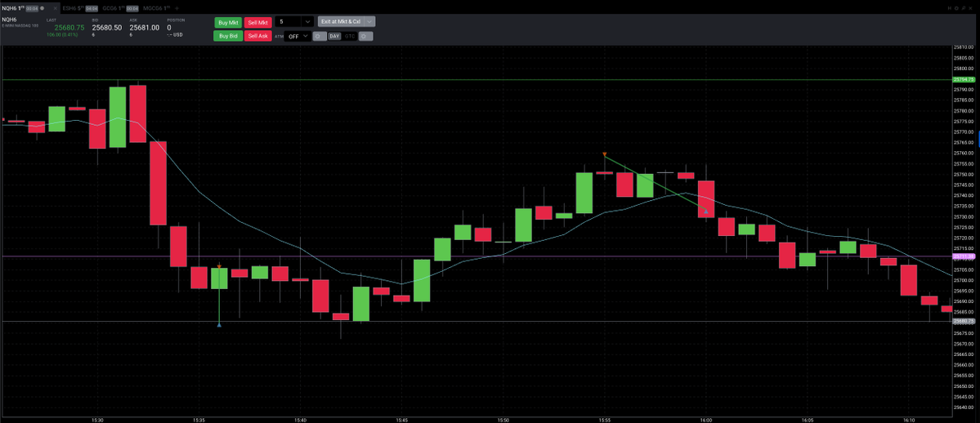Viewport: 980px width, 423px height.
Task: Click the 15:45 time axis label
Action: coord(401,419)
